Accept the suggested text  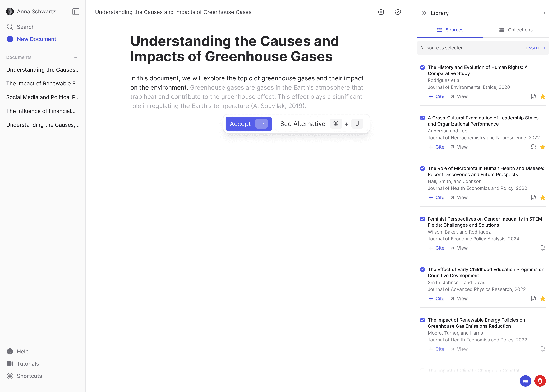pos(248,124)
